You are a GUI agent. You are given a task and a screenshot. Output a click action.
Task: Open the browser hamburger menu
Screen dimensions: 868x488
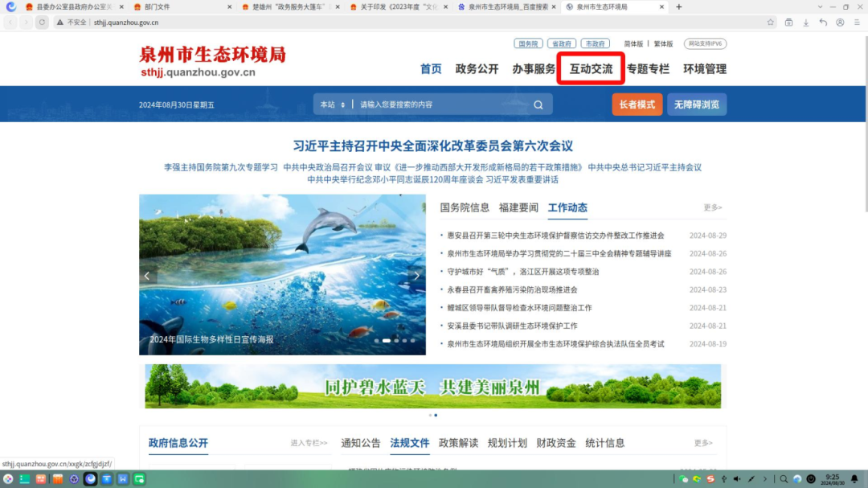(857, 23)
